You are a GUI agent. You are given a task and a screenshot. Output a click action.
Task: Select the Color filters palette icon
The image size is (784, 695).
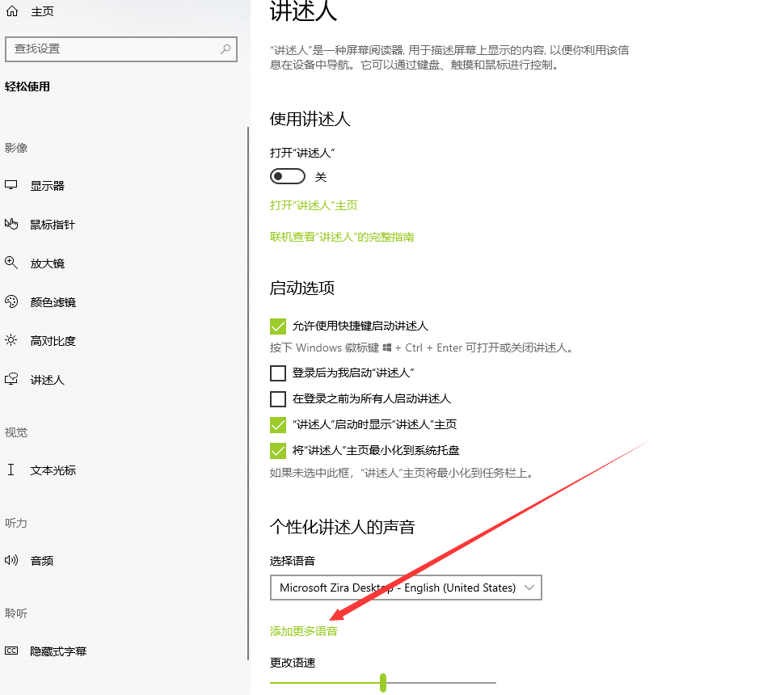11,301
